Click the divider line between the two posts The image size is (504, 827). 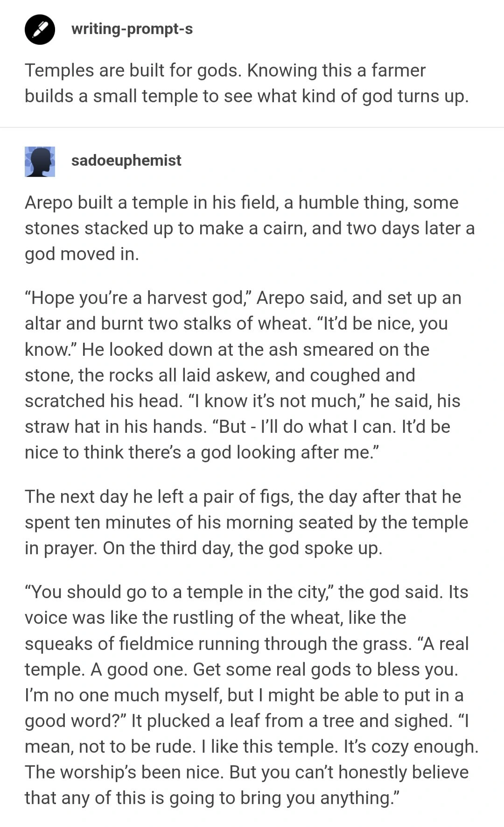coord(252,127)
